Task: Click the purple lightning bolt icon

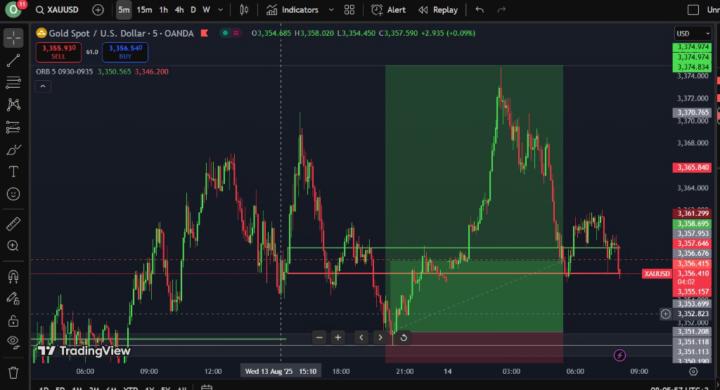Action: (619, 355)
